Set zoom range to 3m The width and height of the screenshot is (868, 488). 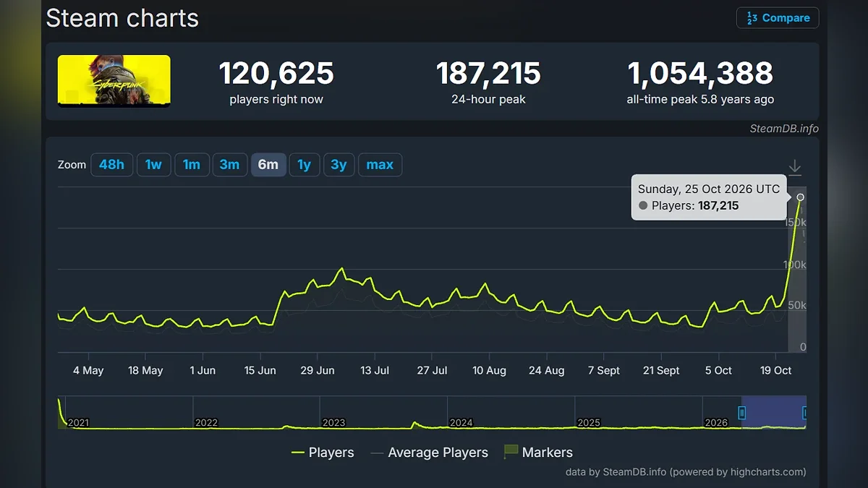[229, 165]
